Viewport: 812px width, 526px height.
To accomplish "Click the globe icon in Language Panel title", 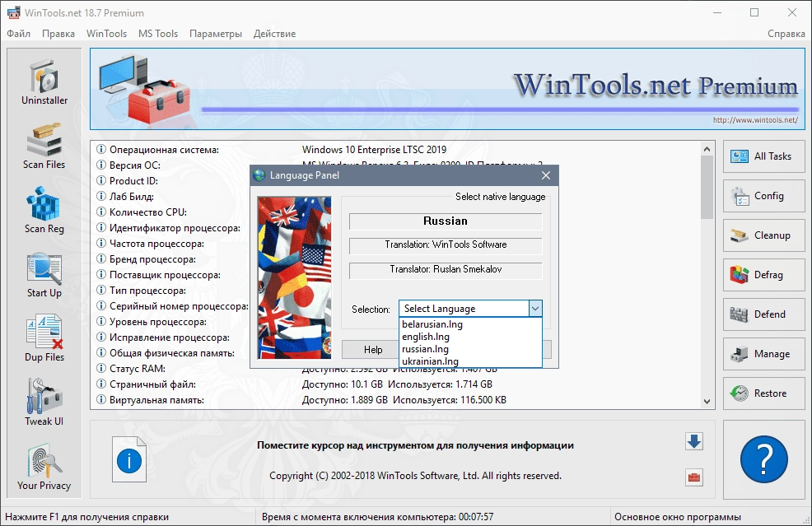I will click(x=259, y=175).
